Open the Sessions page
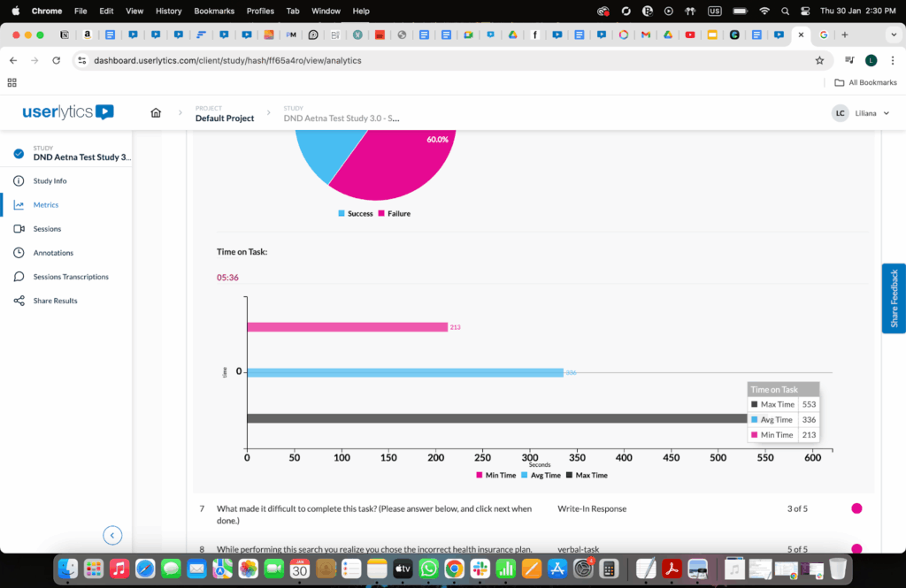The height and width of the screenshot is (588, 906). [x=47, y=228]
